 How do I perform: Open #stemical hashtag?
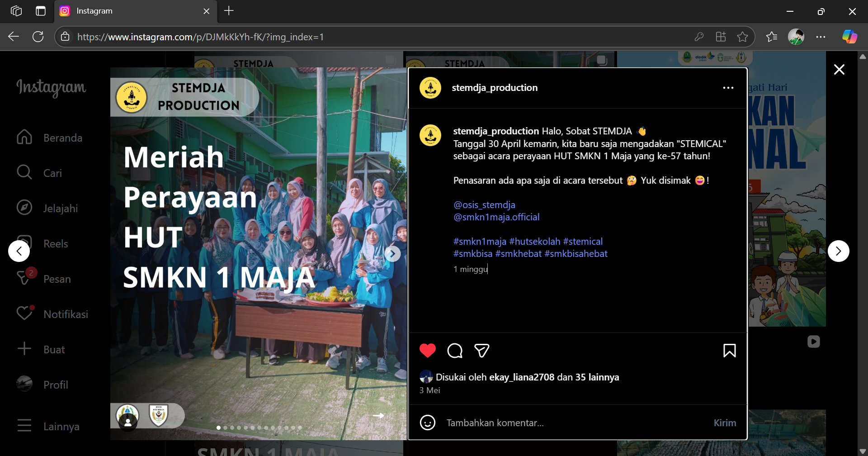click(x=583, y=242)
